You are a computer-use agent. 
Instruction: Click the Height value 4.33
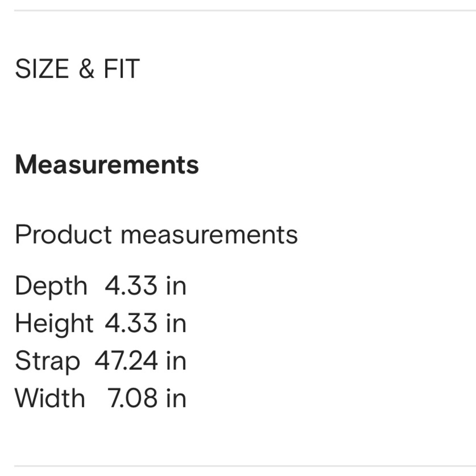(131, 323)
